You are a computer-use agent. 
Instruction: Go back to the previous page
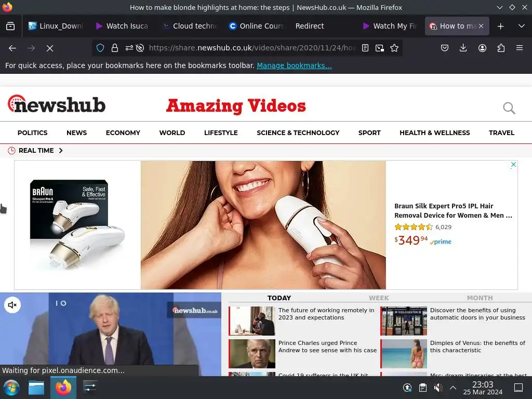tap(12, 48)
